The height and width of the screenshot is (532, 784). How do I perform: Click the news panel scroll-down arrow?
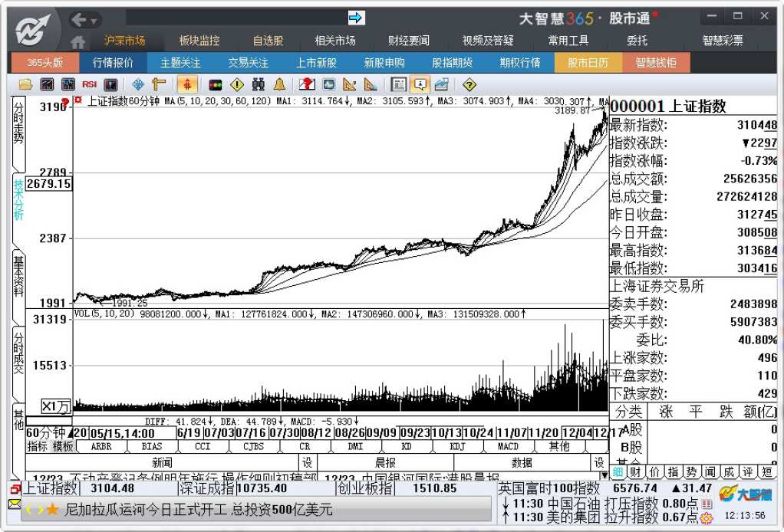point(604,475)
